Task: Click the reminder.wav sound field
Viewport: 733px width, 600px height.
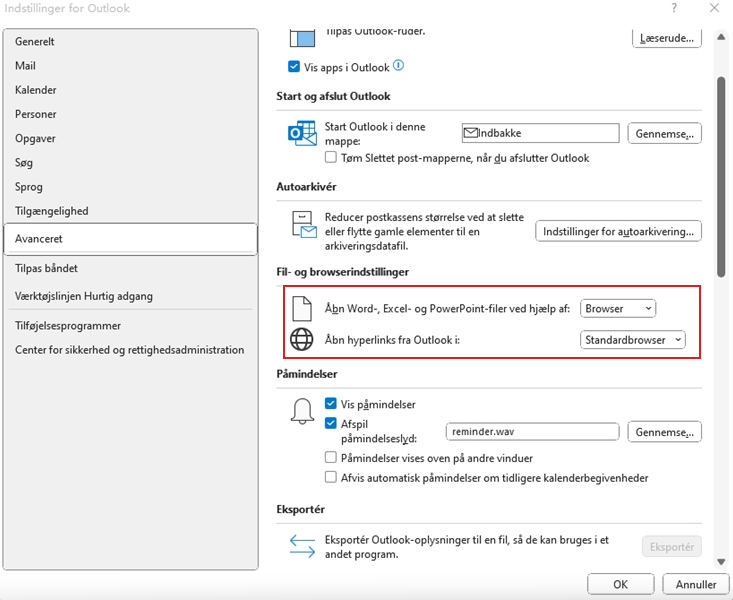Action: [532, 432]
